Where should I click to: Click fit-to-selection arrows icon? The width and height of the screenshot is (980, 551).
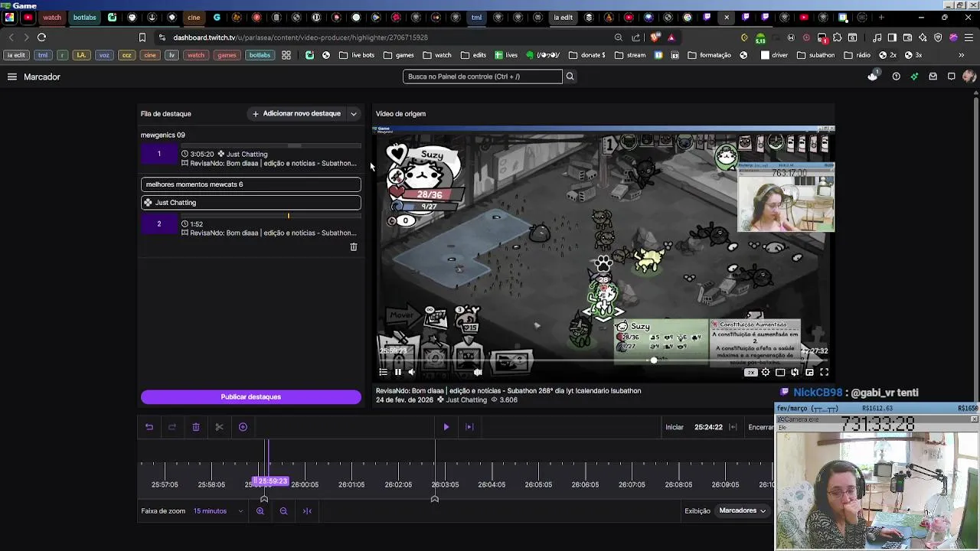pos(307,511)
